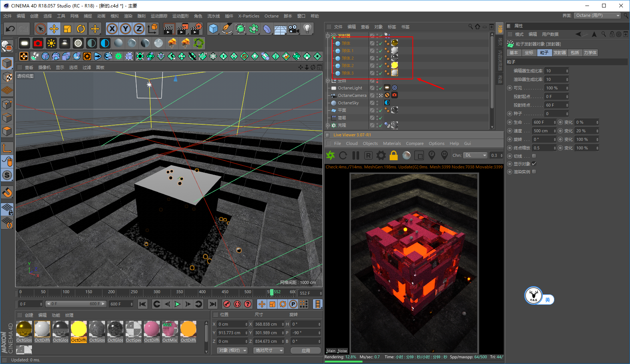Toggle the Live Viewer resolution lock

[x=394, y=155]
